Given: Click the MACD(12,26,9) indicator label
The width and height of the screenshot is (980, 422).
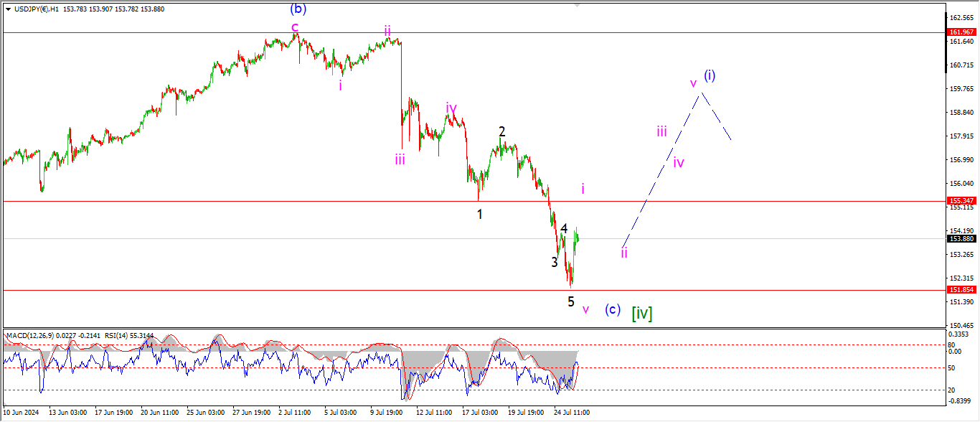Looking at the screenshot, I should click(29, 335).
